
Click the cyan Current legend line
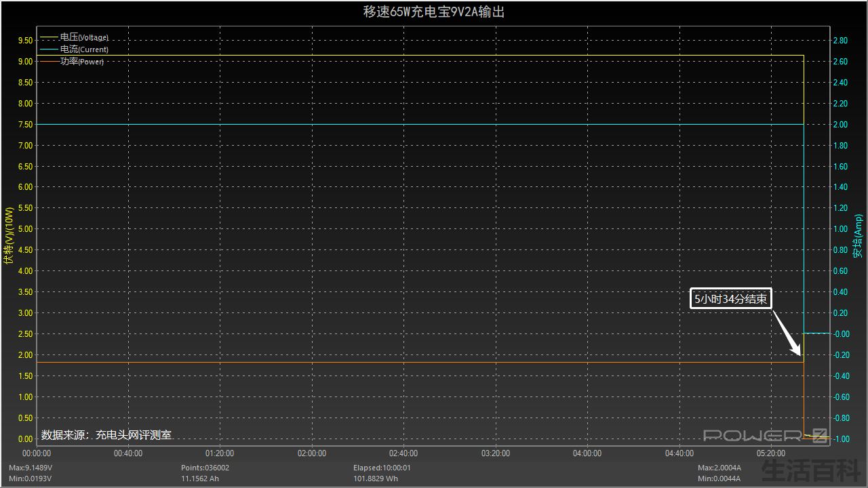[x=50, y=49]
